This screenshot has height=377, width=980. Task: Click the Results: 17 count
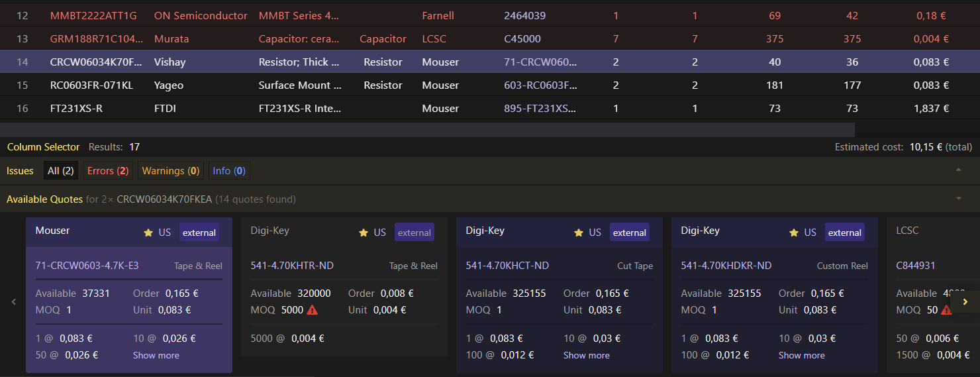(x=114, y=147)
